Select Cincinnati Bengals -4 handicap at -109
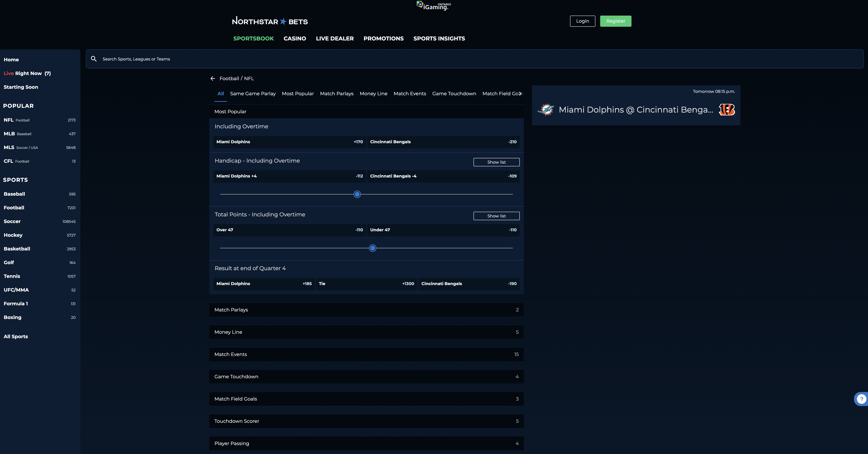The width and height of the screenshot is (868, 454). pyautogui.click(x=443, y=176)
